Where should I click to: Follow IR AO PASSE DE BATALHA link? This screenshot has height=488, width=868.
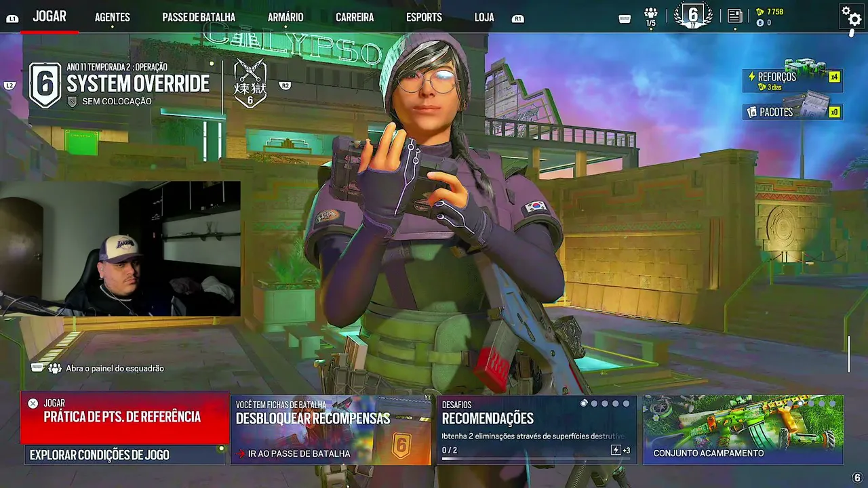coord(299,453)
